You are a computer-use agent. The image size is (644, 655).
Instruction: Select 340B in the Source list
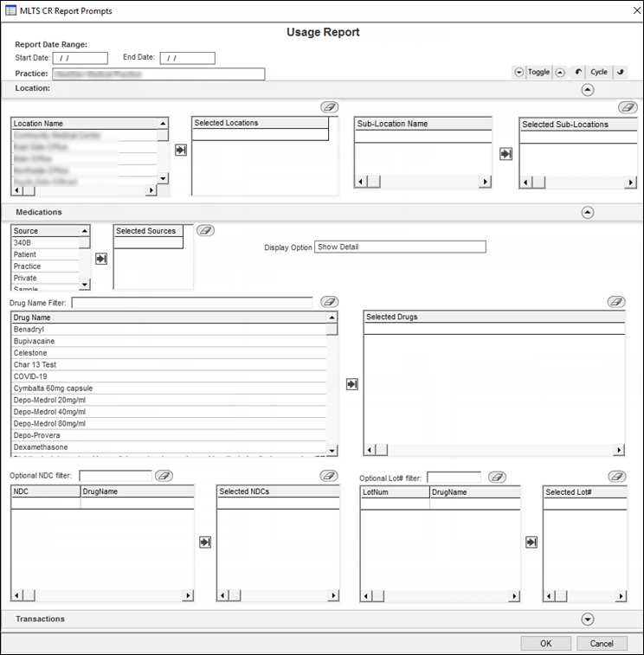pyautogui.click(x=46, y=242)
